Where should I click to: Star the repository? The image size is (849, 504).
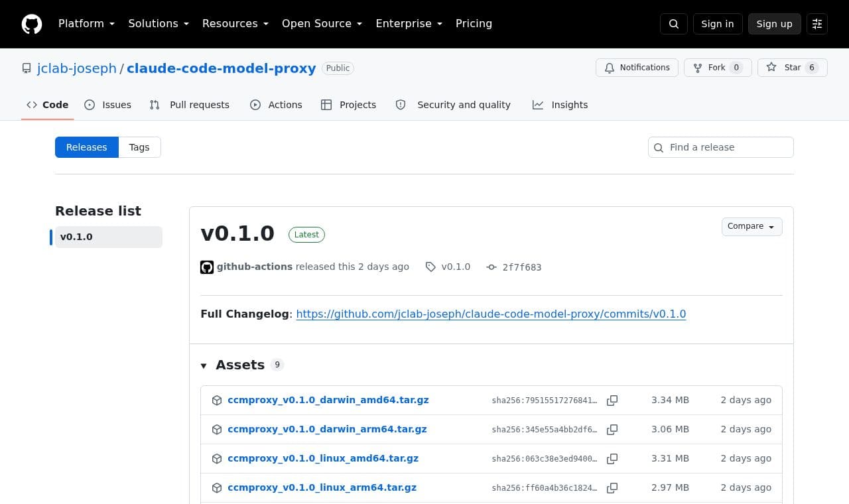(793, 68)
